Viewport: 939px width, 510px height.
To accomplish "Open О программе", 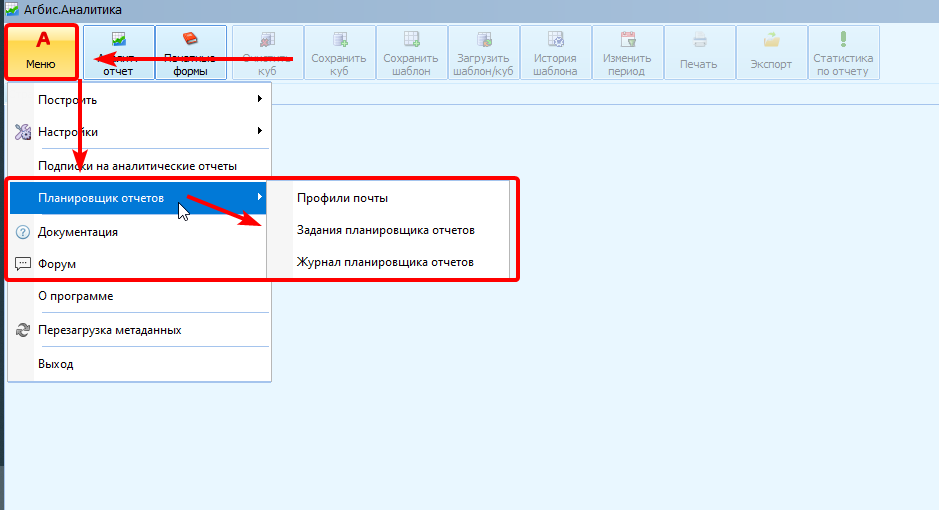I will coord(139,296).
